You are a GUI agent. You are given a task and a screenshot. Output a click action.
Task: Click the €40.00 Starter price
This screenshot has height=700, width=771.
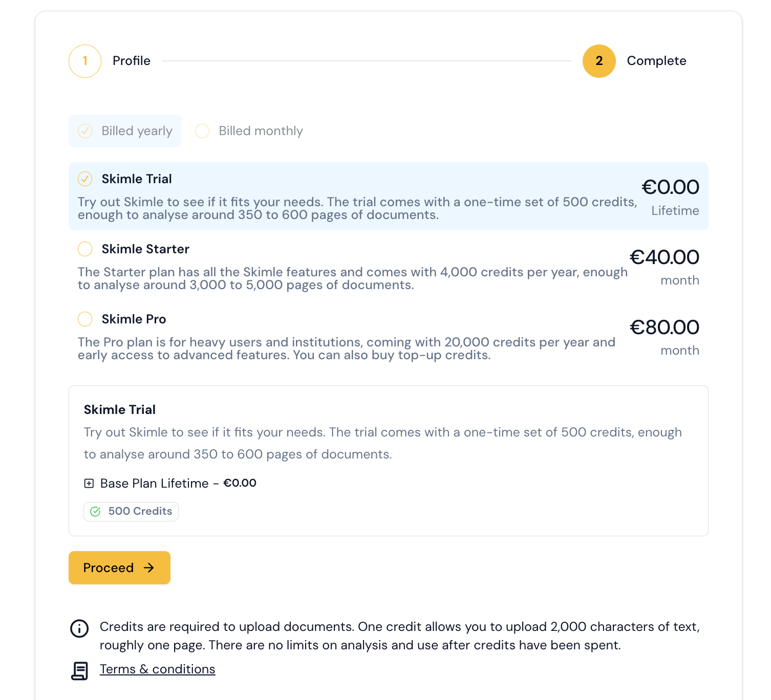[x=664, y=257]
